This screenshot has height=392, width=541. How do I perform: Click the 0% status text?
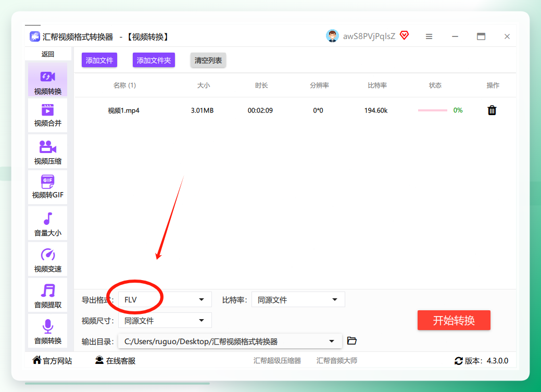pos(458,110)
